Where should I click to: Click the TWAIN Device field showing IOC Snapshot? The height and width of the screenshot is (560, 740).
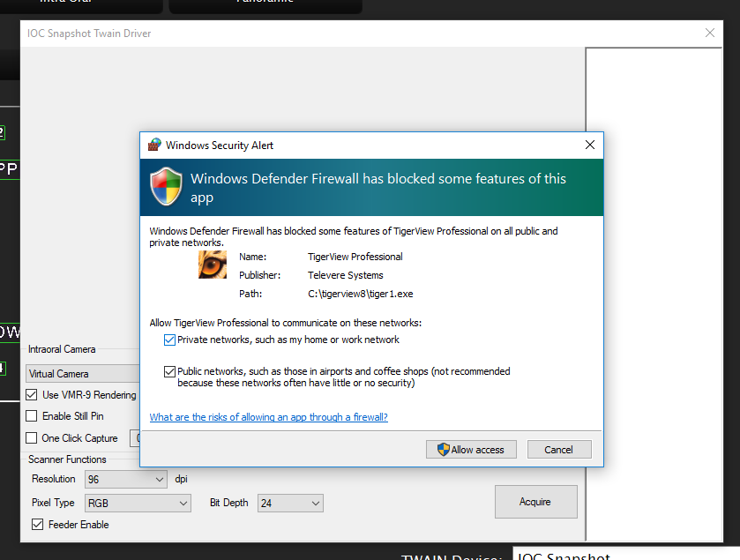626,554
